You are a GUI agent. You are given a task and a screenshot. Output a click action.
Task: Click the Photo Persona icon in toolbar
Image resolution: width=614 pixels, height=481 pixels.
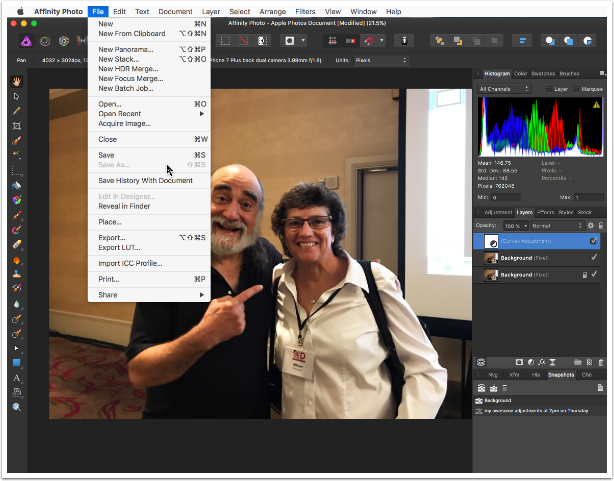(26, 41)
